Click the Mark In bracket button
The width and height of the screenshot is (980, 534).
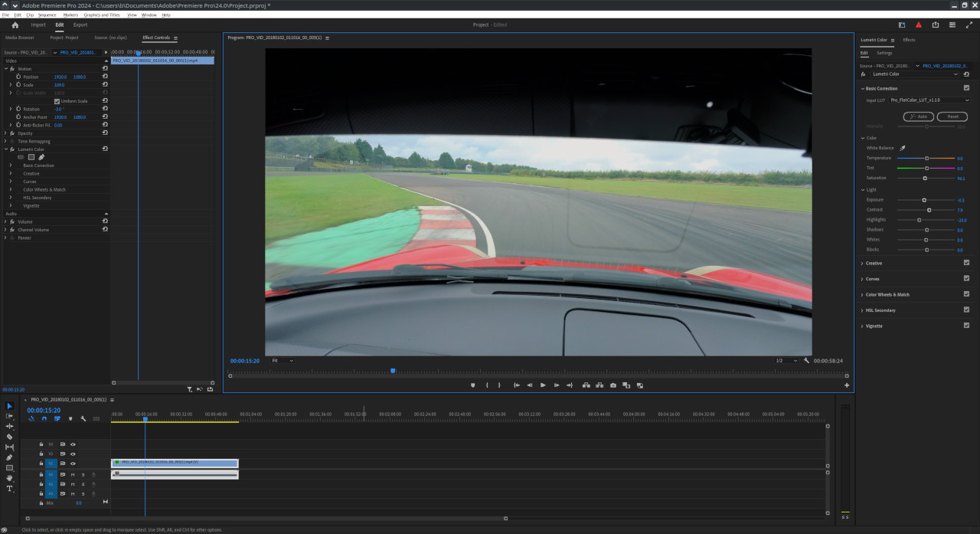(x=487, y=385)
